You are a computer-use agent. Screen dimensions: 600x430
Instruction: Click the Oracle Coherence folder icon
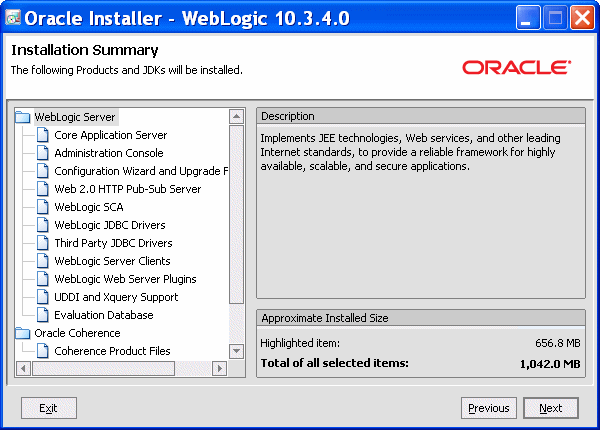[23, 333]
